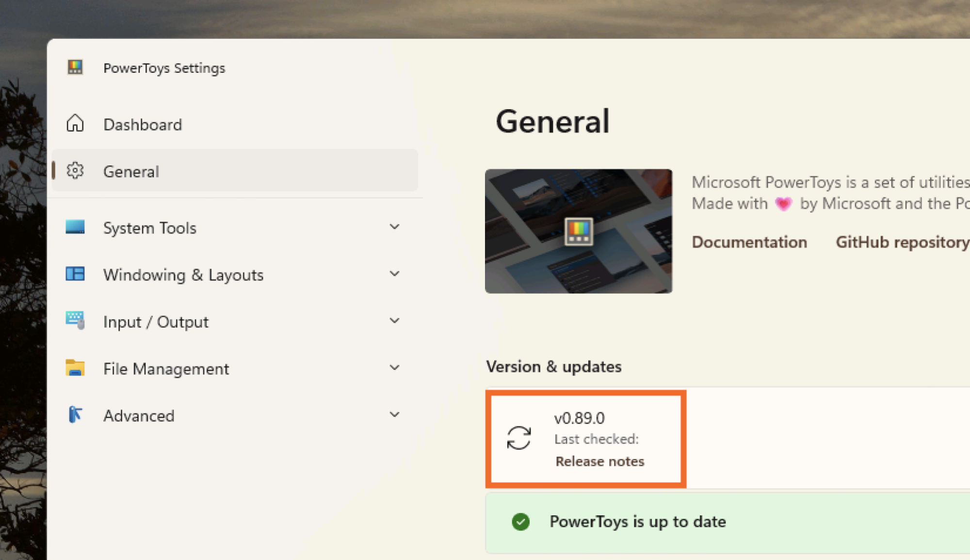The image size is (970, 560).
Task: Expand the Advanced section chevron
Action: point(395,415)
